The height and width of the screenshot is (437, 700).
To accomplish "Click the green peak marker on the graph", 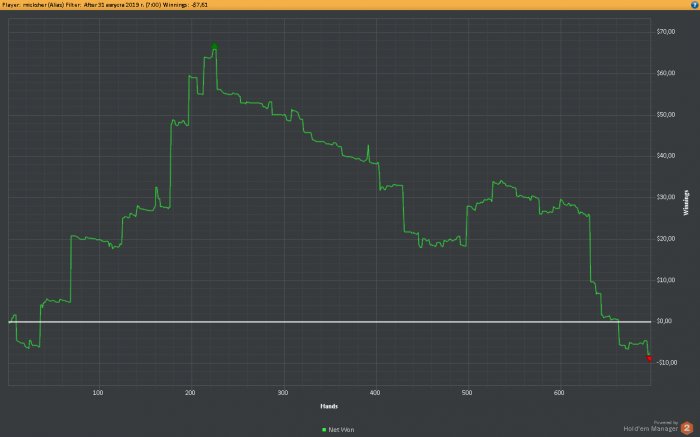I will (214, 46).
